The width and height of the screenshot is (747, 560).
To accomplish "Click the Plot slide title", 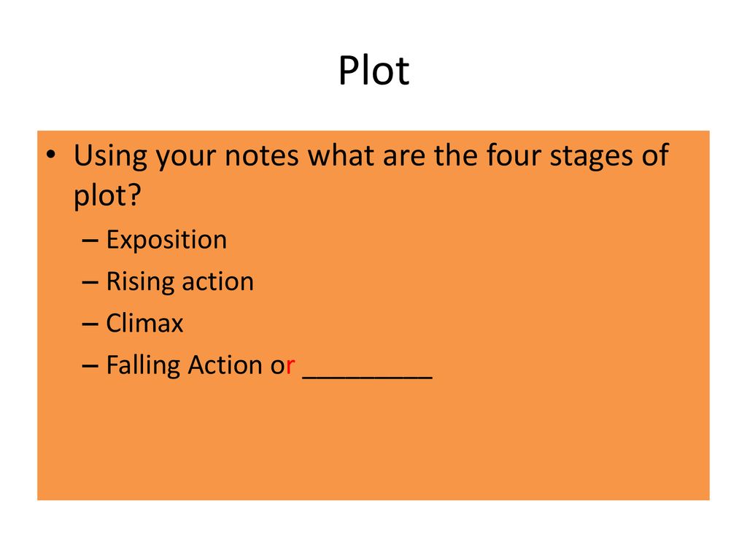I will point(373,70).
